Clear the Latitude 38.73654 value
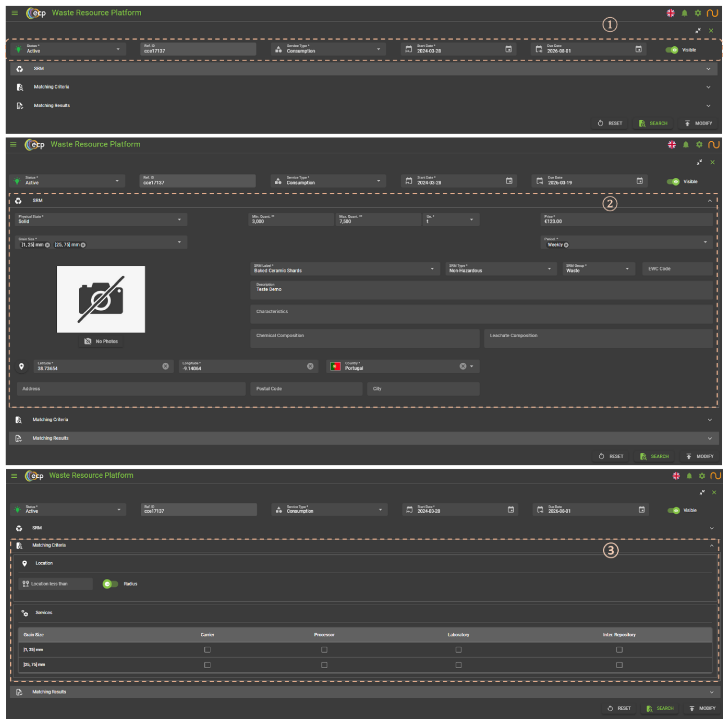This screenshot has height=725, width=728. (165, 367)
